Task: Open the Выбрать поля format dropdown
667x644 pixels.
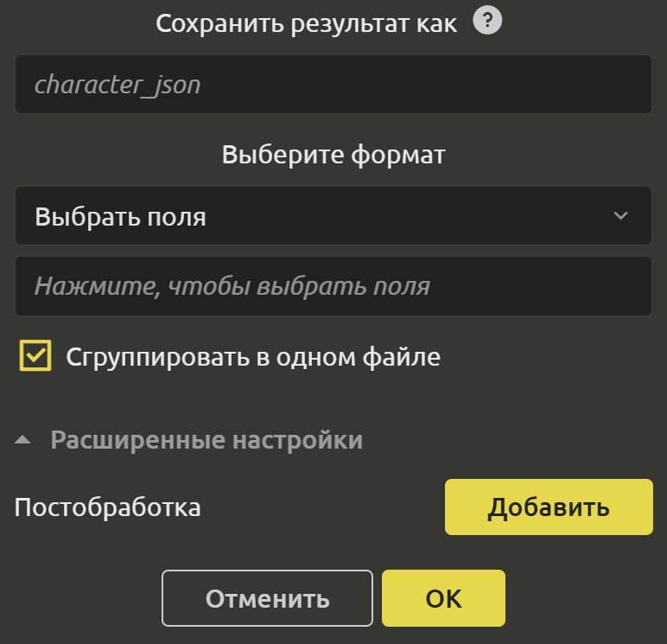Action: (333, 216)
